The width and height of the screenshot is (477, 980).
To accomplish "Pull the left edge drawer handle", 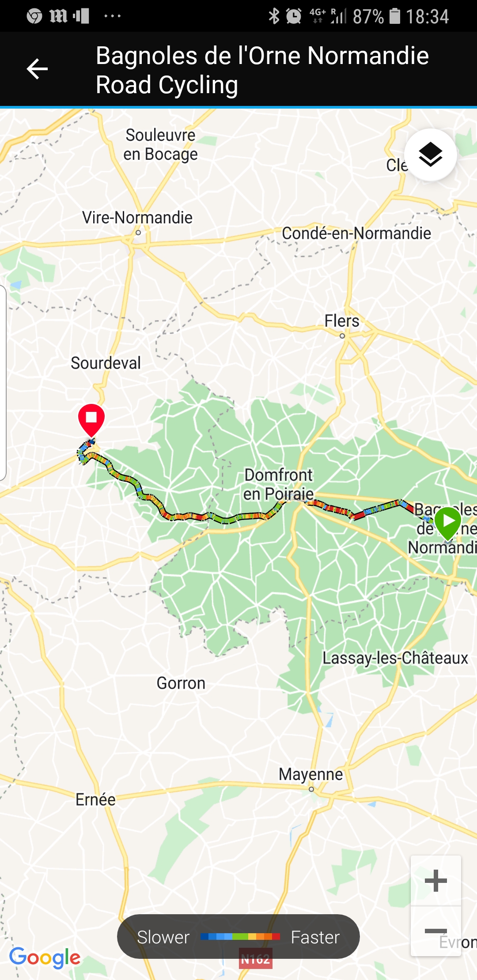I will click(x=3, y=382).
